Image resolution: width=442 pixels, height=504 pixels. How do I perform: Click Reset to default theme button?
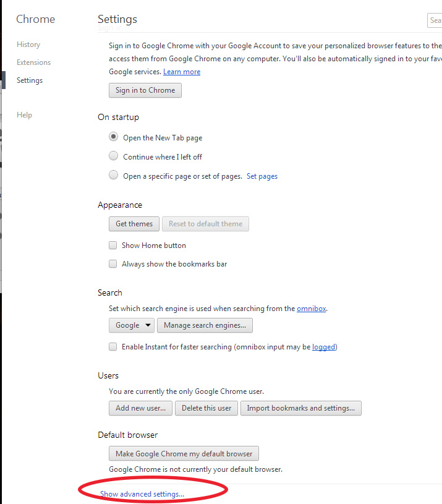click(x=206, y=224)
